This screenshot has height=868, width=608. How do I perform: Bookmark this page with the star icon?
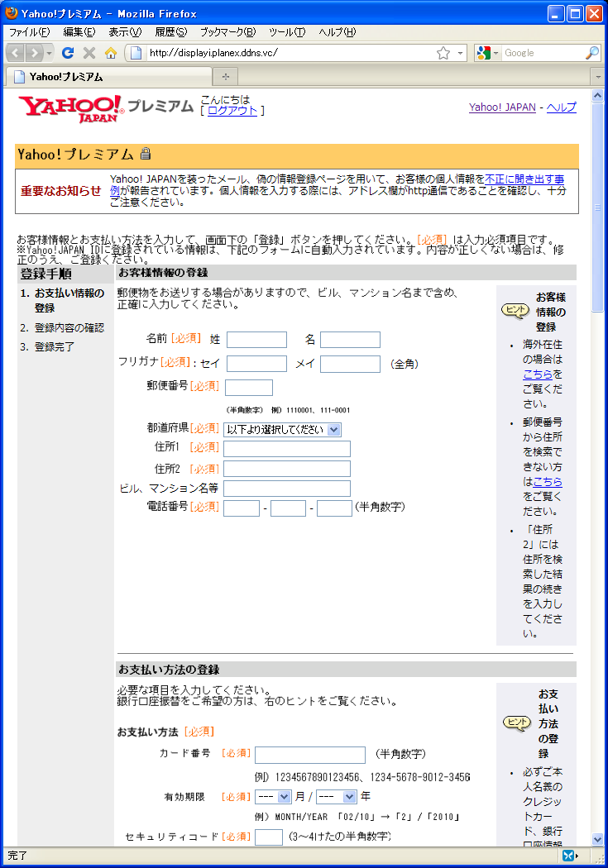coord(443,53)
